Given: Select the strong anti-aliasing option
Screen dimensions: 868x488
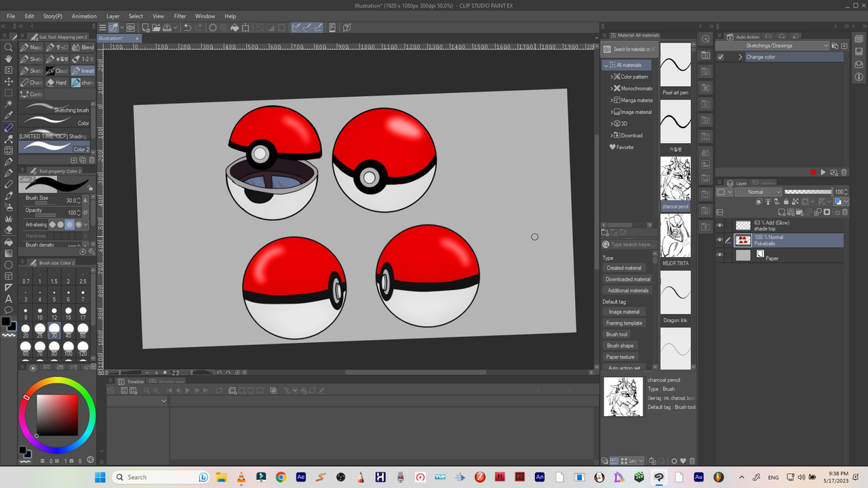Looking at the screenshot, I should pyautogui.click(x=79, y=224).
